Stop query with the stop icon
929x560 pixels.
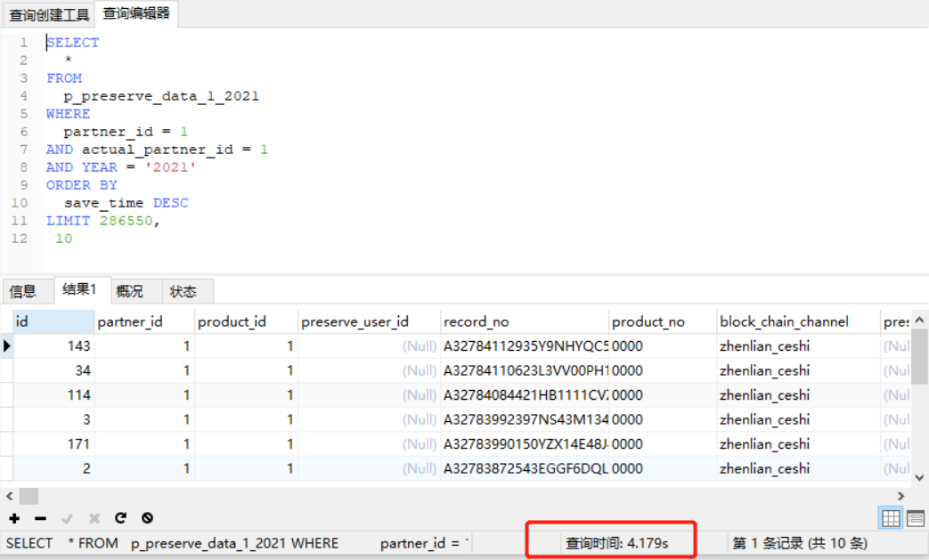pos(148,518)
